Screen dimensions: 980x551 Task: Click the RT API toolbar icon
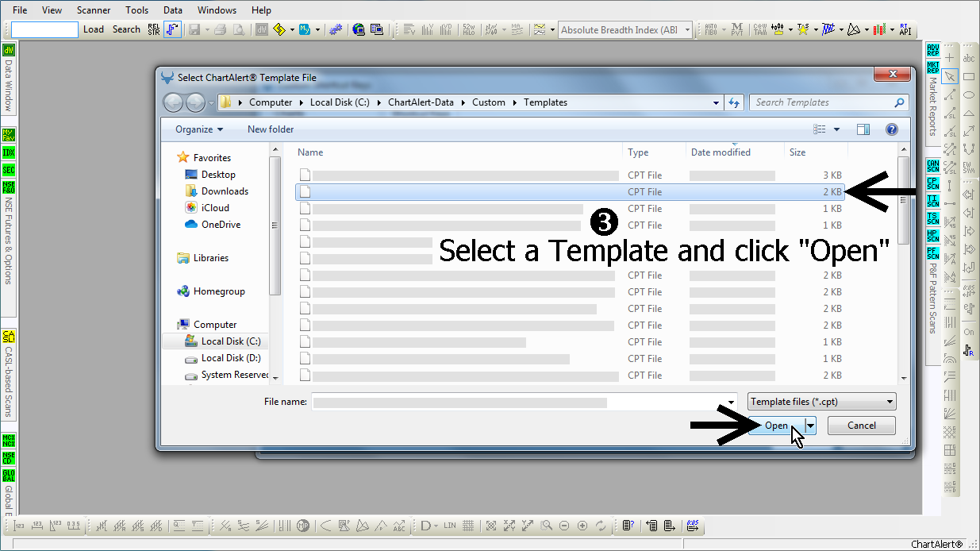pos(905,29)
